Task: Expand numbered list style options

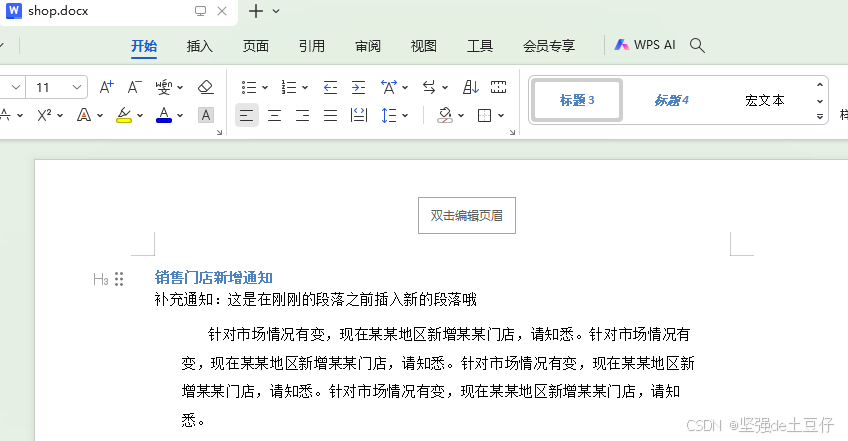Action: 305,88
